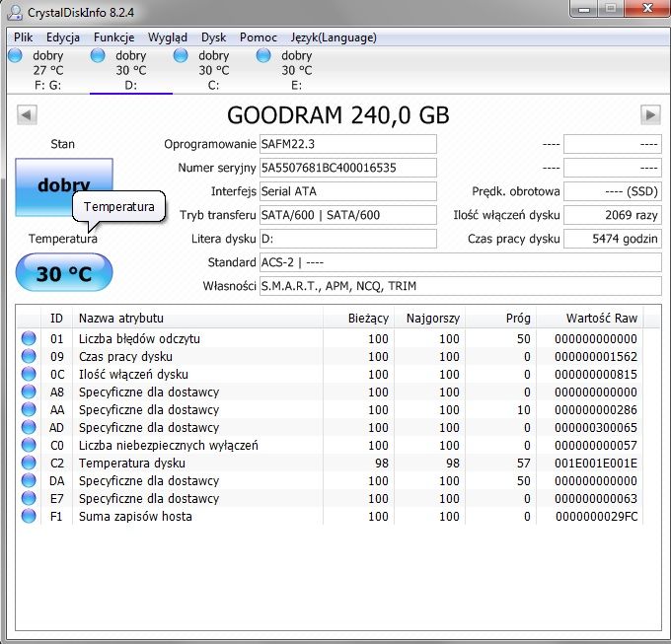Image resolution: width=671 pixels, height=644 pixels.
Task: Select the 'Czas pracy dysku' attribute row
Action: pos(330,356)
